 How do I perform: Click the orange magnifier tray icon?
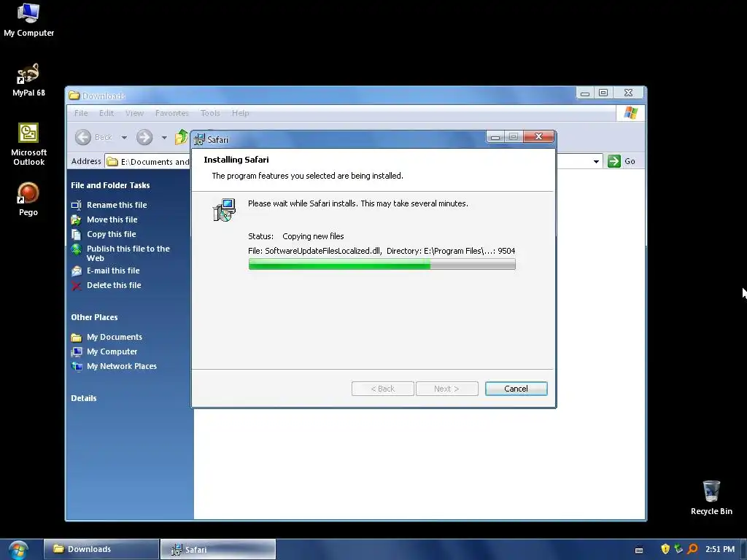point(692,549)
